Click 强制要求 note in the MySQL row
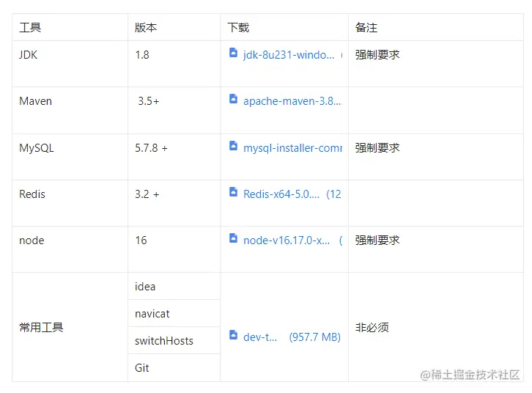 click(377, 148)
